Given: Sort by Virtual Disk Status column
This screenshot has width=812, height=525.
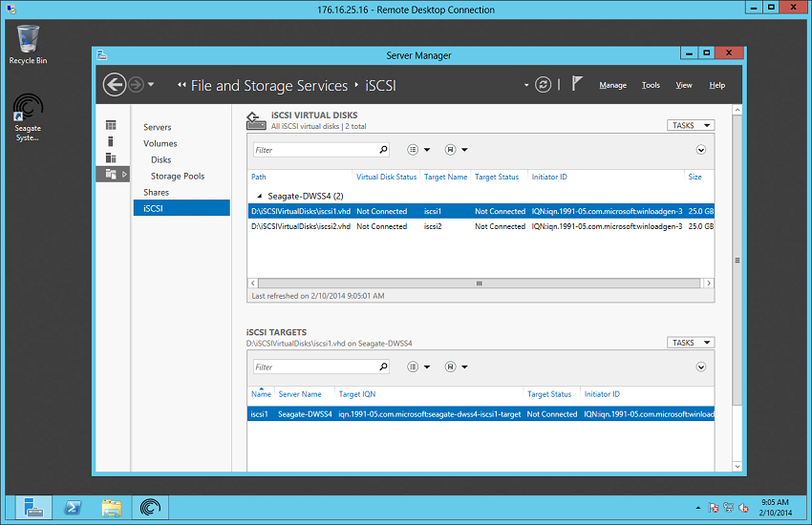Looking at the screenshot, I should tap(386, 177).
